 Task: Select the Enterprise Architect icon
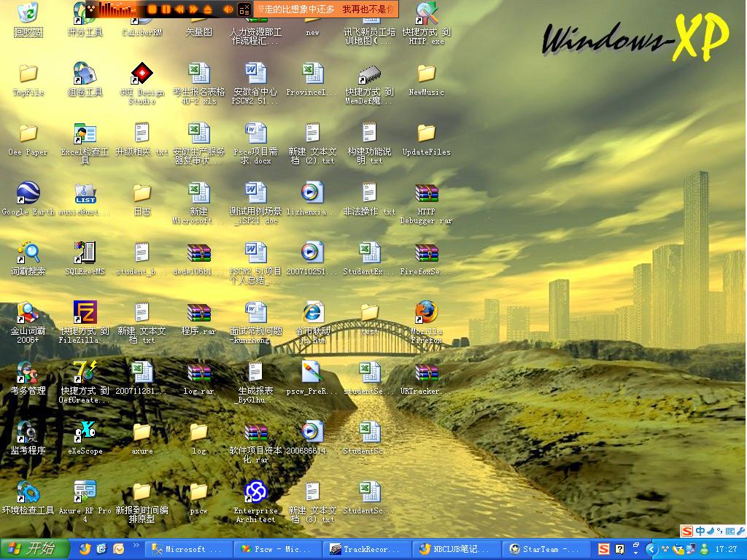point(255,493)
